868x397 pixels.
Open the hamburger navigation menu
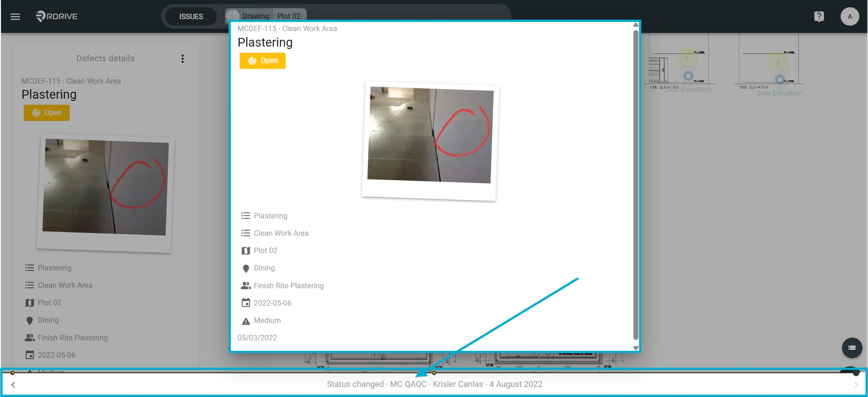pos(16,16)
